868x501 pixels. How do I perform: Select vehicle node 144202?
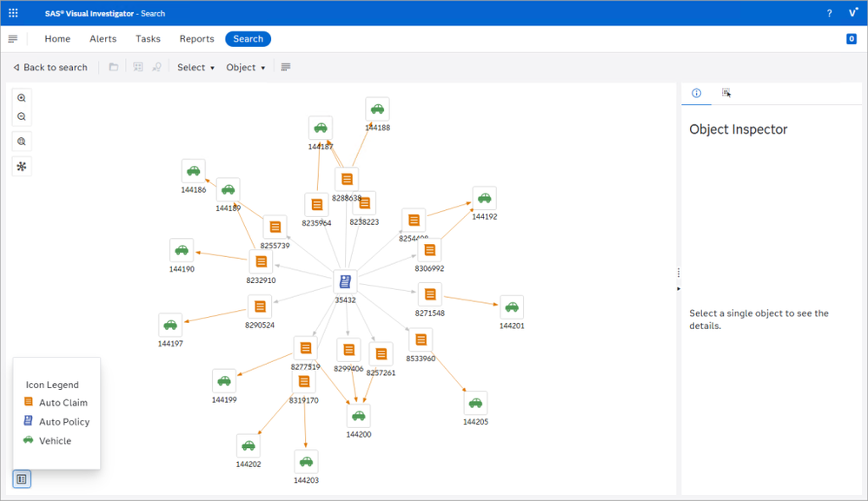[248, 445]
